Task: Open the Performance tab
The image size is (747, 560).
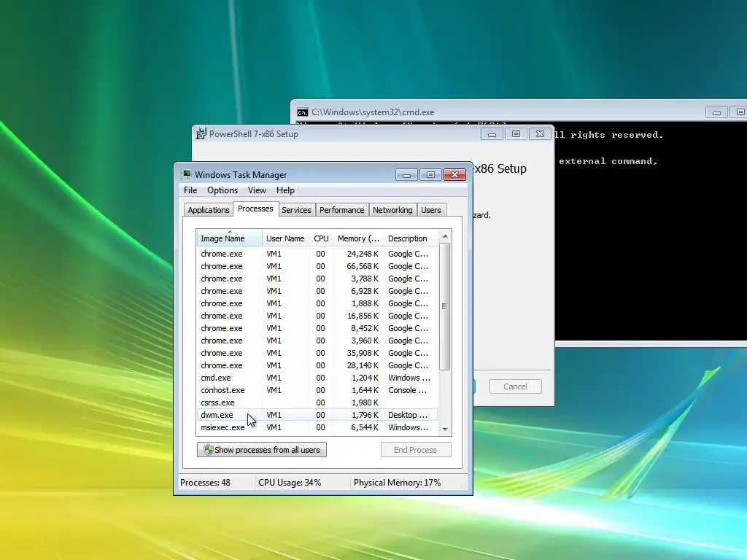Action: click(341, 210)
